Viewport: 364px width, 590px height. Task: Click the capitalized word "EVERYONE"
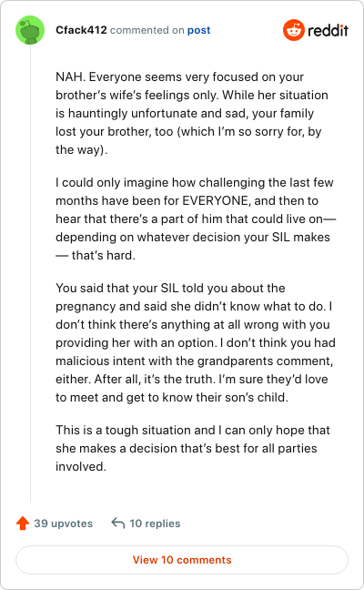click(x=217, y=200)
